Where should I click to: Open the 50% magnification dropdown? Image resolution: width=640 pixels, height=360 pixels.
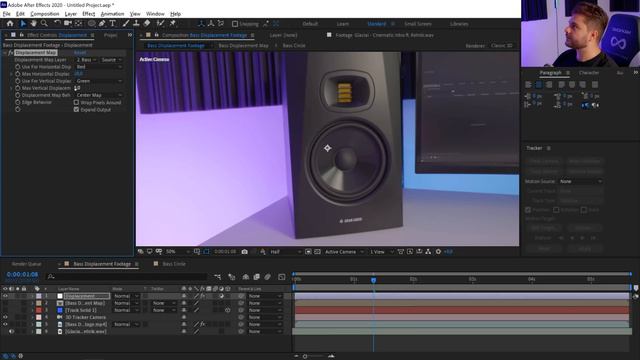(x=178, y=252)
